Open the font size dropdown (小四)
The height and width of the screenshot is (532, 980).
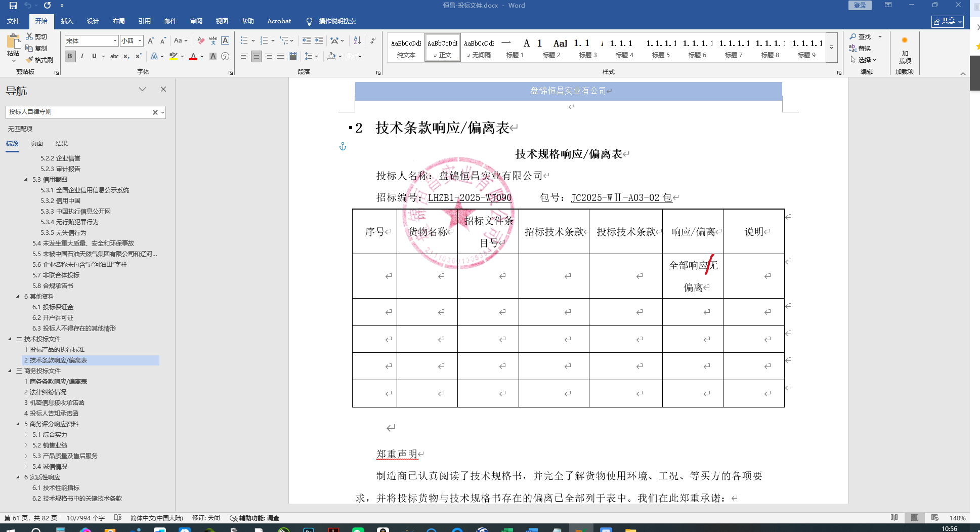pos(140,40)
